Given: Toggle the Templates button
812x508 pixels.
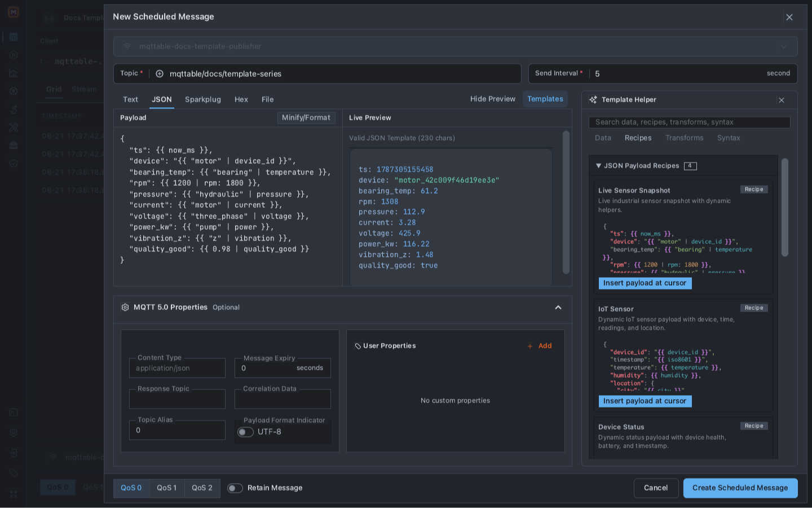Looking at the screenshot, I should pos(545,99).
